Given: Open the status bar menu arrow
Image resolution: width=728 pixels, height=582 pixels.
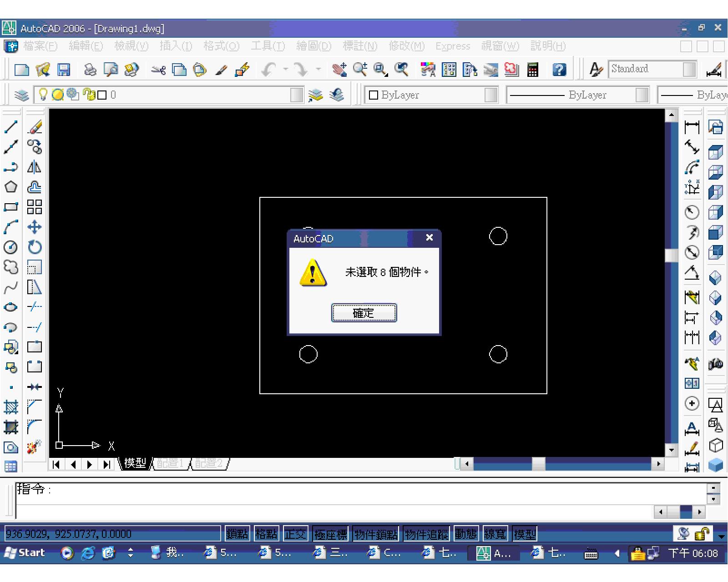Looking at the screenshot, I should point(721,536).
